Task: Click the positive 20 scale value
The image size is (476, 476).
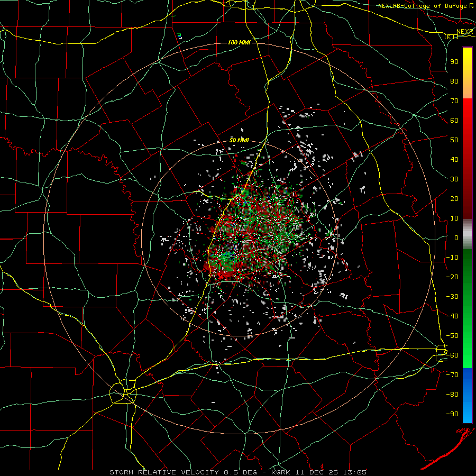Action: pyautogui.click(x=454, y=198)
